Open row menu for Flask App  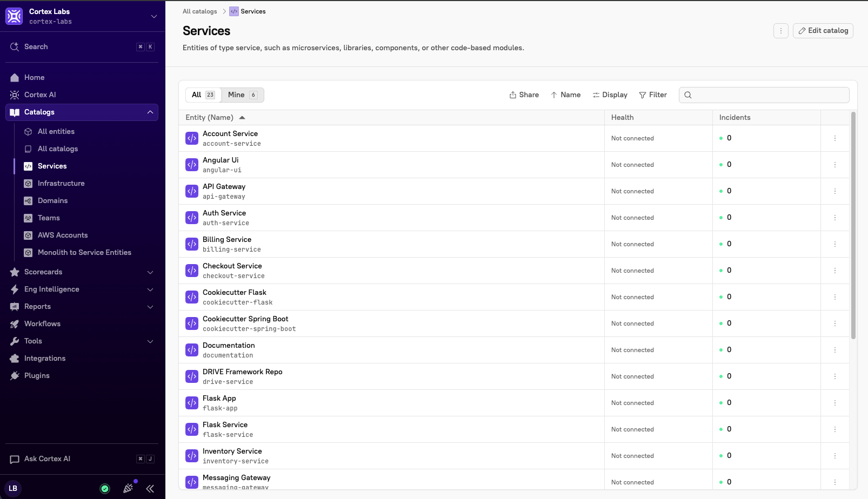click(835, 403)
